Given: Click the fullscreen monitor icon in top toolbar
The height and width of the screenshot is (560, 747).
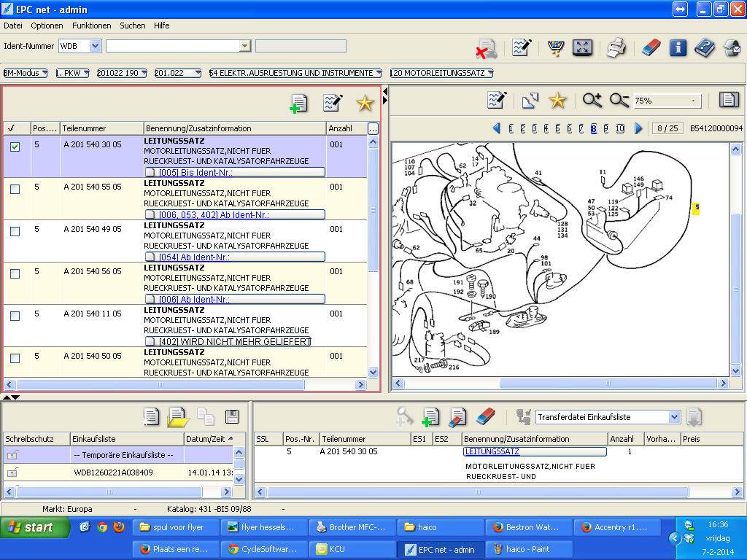Looking at the screenshot, I should point(582,47).
